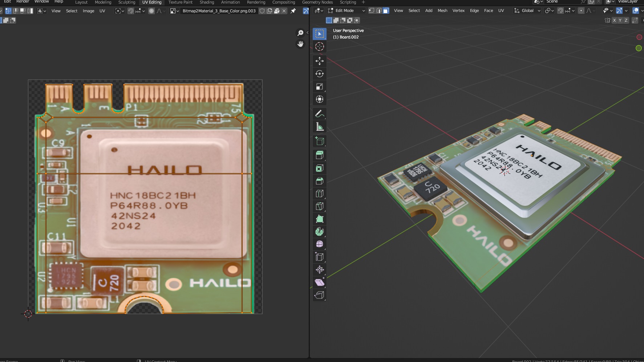Select the Add Cube tool

320,141
